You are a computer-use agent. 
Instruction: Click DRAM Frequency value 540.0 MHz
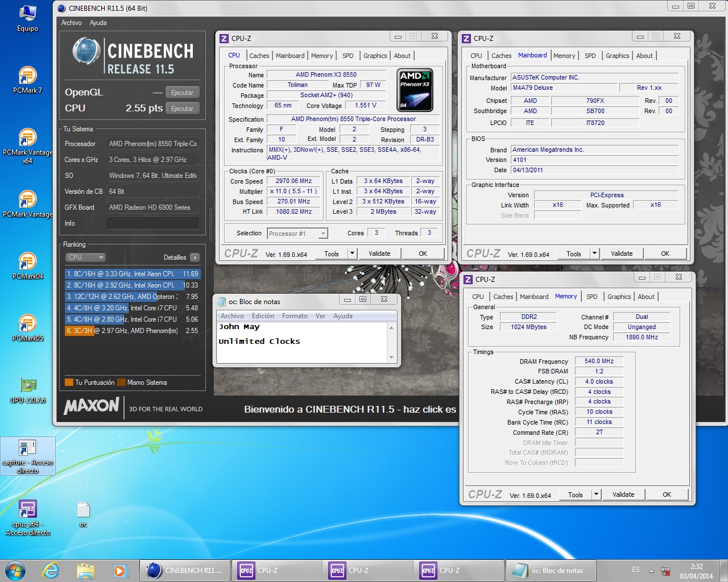pyautogui.click(x=599, y=361)
